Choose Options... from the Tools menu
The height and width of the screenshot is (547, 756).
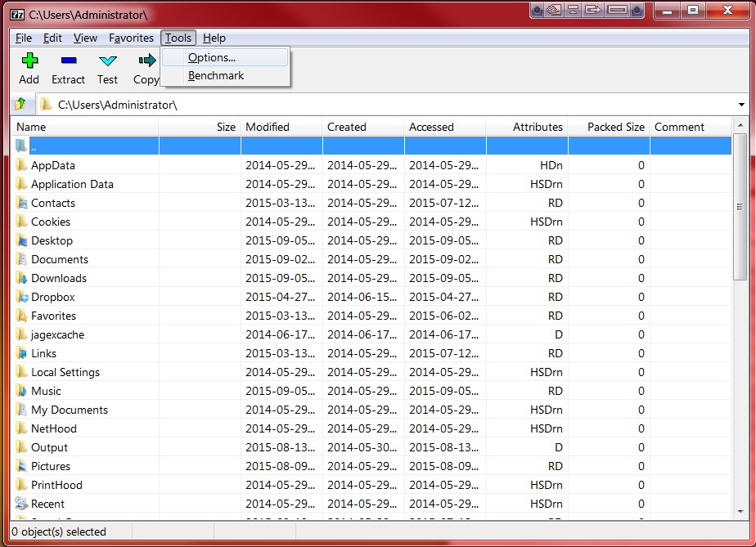[x=212, y=57]
